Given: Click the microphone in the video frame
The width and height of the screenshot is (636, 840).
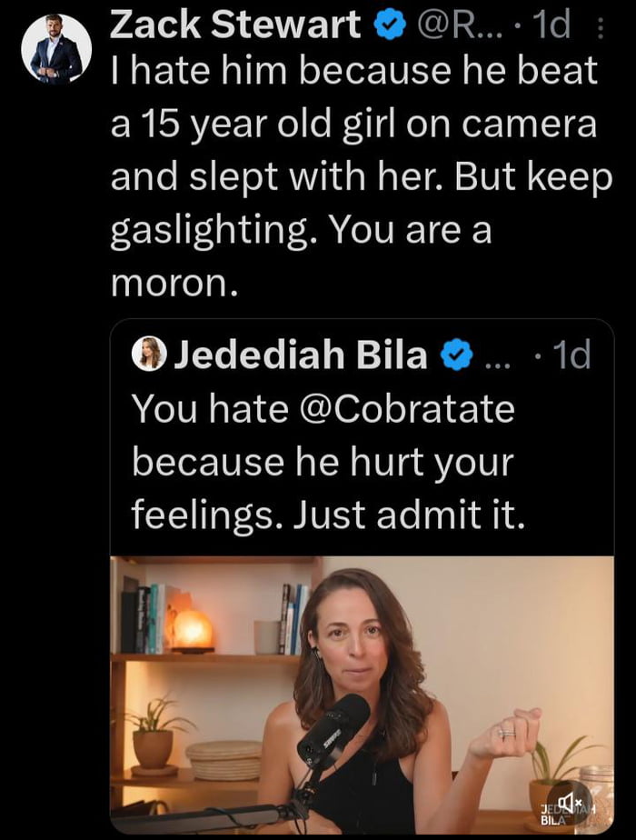Looking at the screenshot, I should (x=333, y=727).
